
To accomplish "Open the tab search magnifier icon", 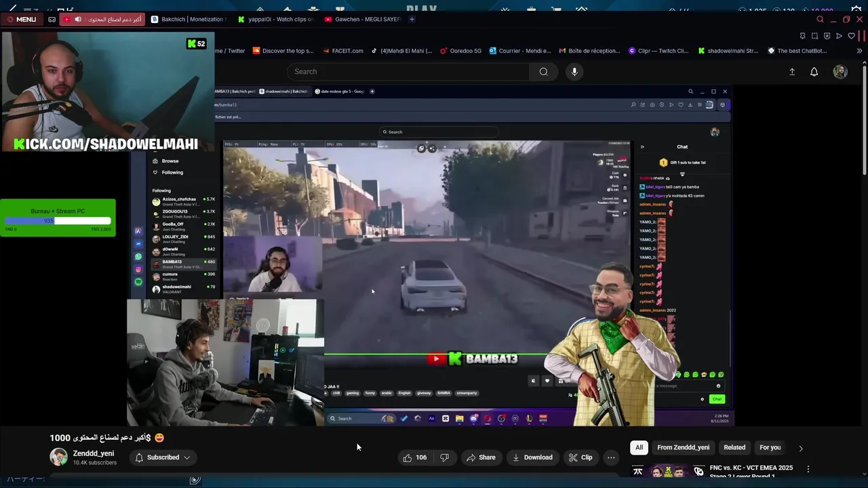I will click(820, 20).
